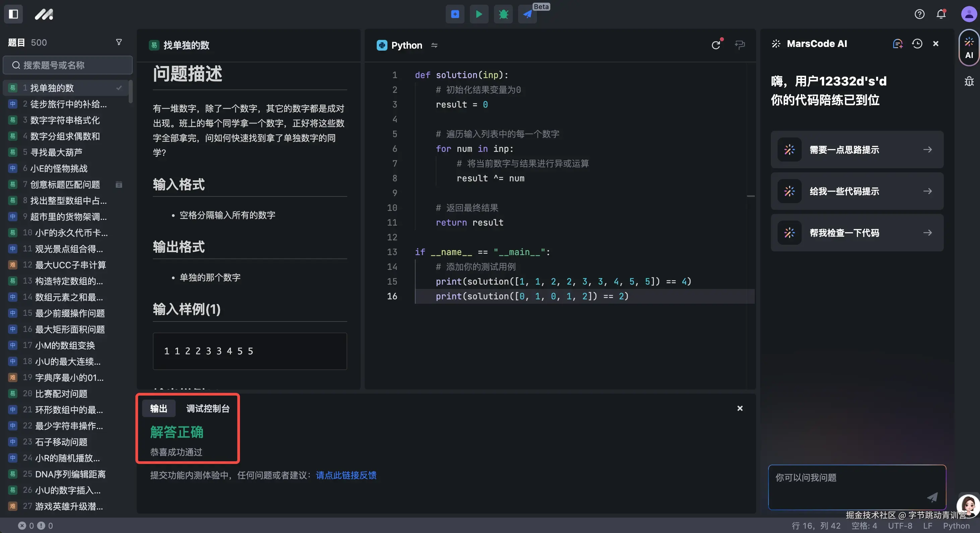Viewport: 980px width, 533px height.
Task: Open the problem filter dropdown
Action: point(119,42)
